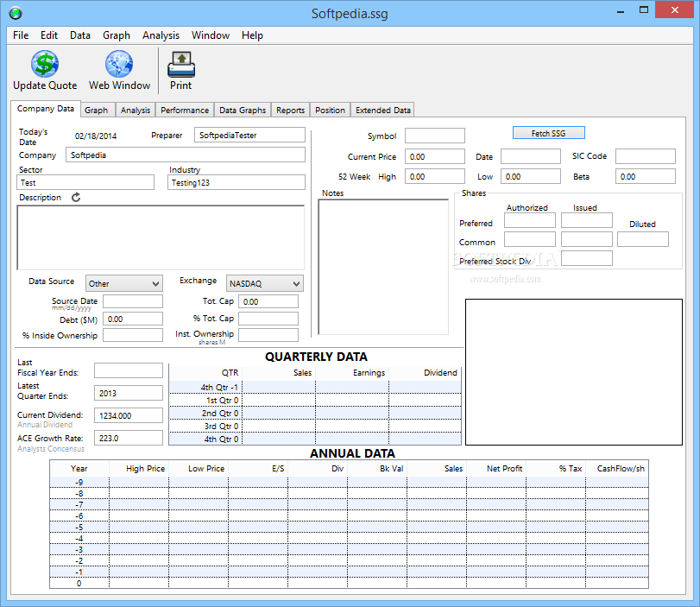Click the Symbol input field
This screenshot has width=700, height=607.
coord(435,136)
